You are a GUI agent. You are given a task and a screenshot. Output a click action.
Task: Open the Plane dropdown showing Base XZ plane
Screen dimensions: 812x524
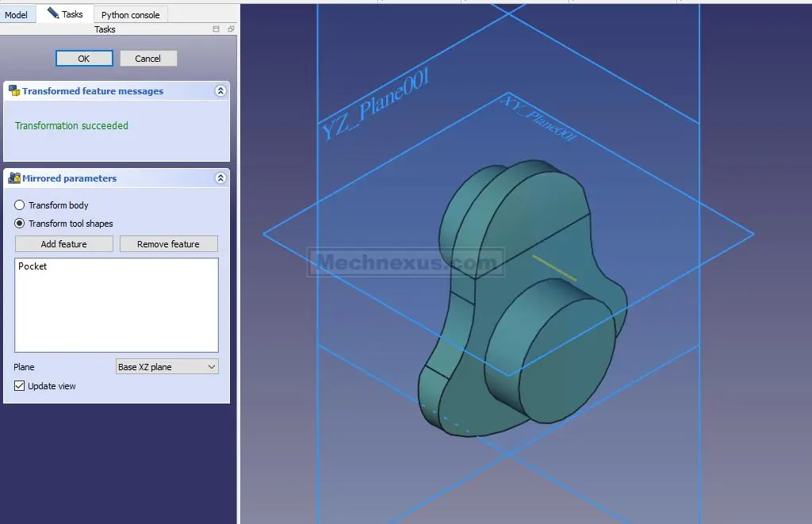click(167, 367)
